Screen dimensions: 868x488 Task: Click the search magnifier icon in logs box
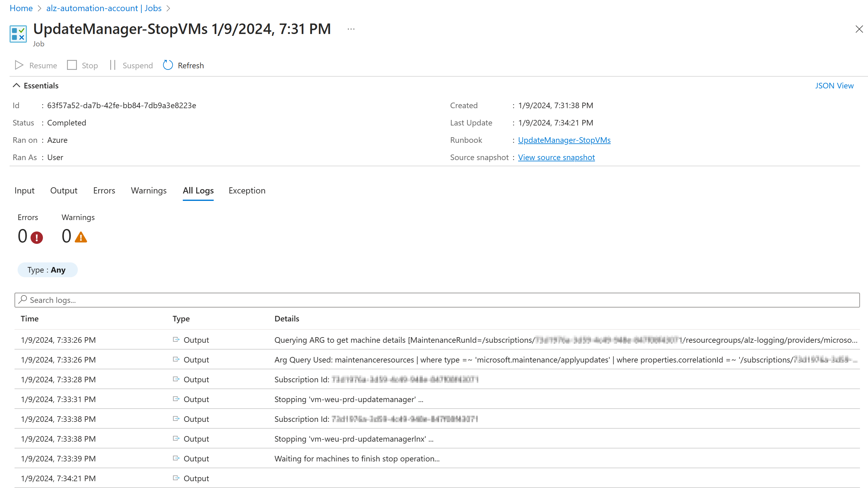pos(23,299)
